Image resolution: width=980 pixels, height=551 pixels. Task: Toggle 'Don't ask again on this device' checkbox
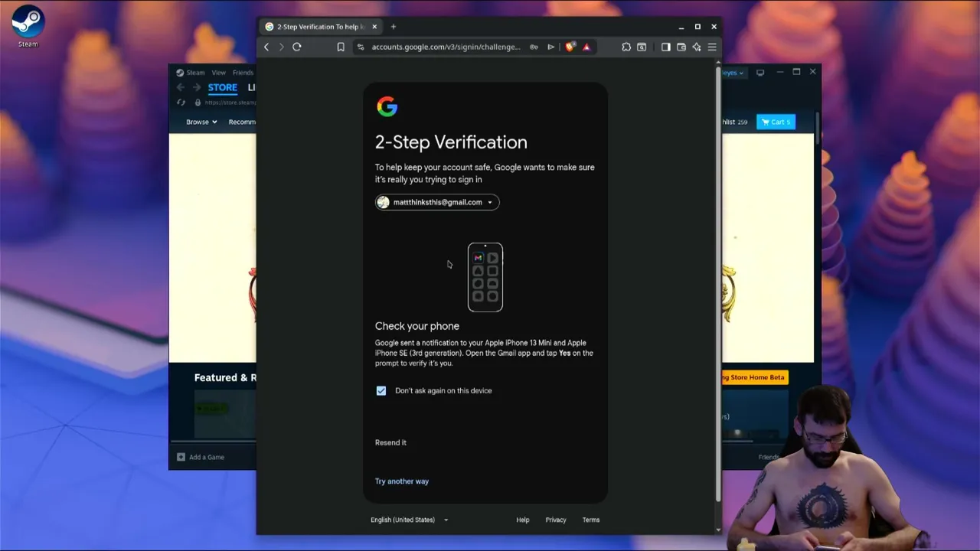[x=381, y=390]
